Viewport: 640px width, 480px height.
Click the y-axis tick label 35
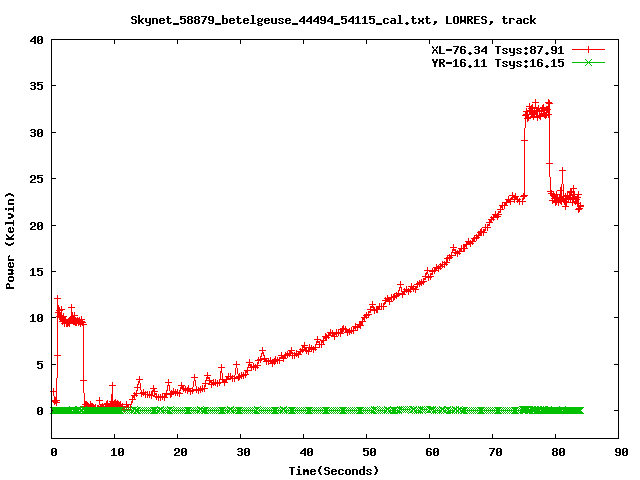point(36,86)
